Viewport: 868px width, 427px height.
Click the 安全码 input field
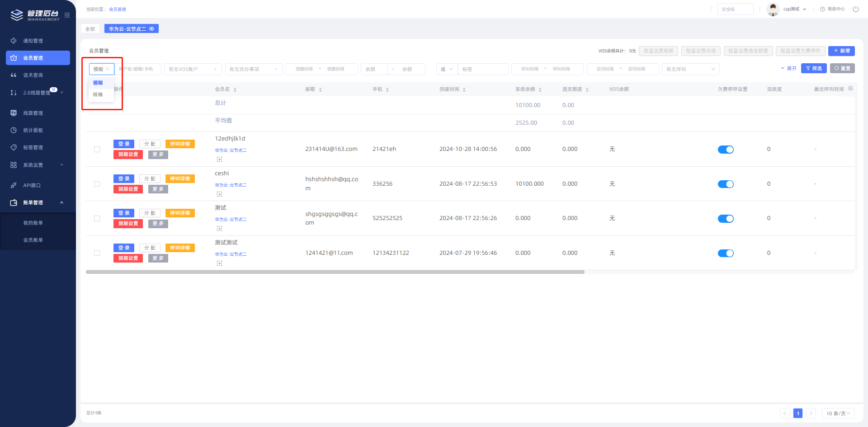click(x=736, y=9)
